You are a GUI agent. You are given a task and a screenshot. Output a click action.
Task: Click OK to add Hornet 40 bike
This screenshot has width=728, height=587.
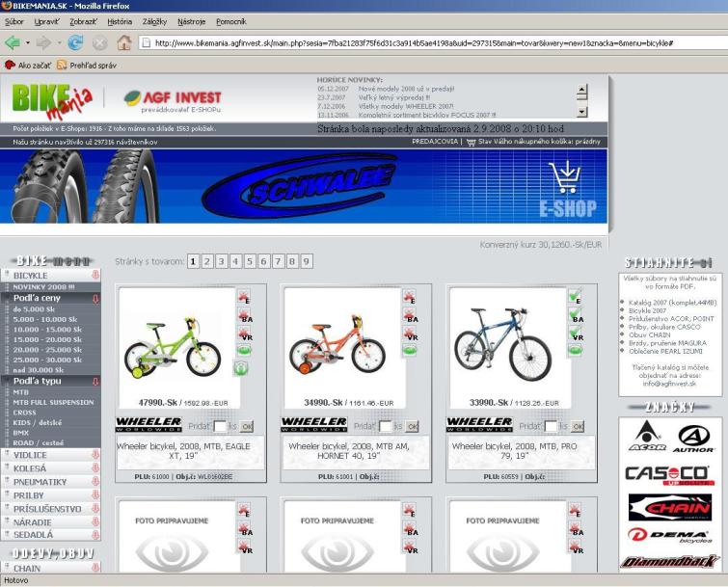pos(412,426)
